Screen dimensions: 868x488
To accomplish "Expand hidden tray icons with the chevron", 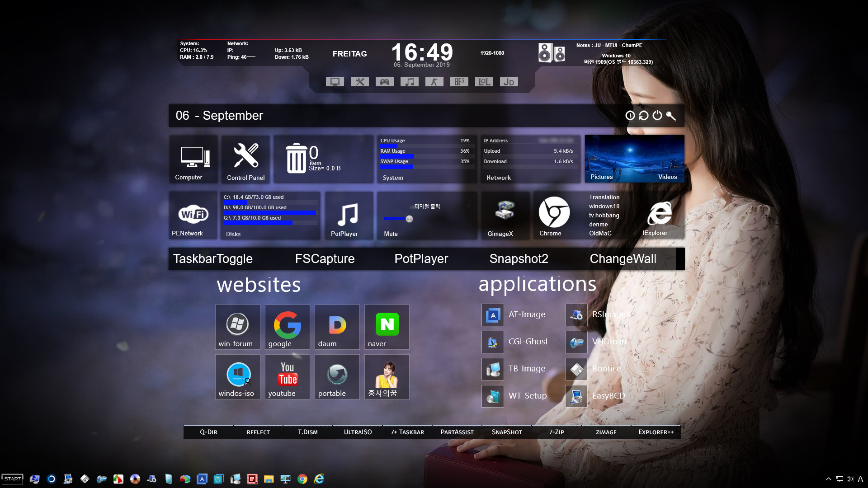I will pos(828,479).
